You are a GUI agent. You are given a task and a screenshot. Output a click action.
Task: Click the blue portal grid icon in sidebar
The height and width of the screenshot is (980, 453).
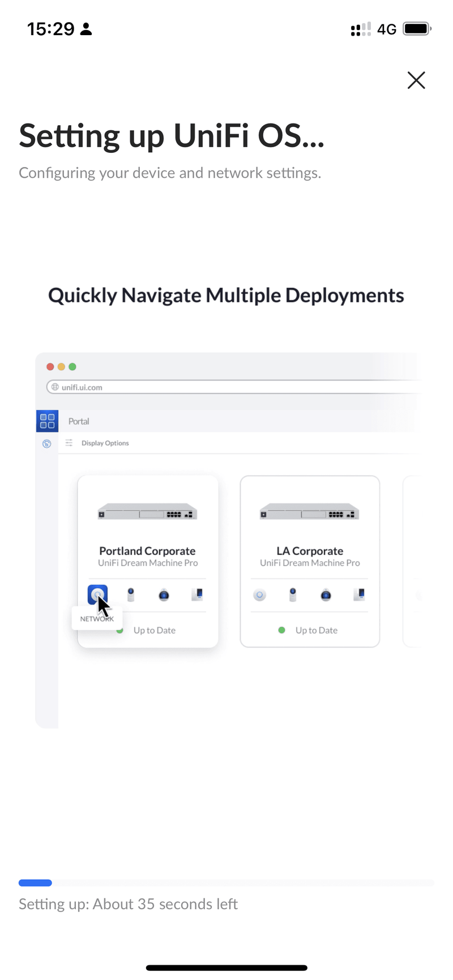(x=47, y=421)
